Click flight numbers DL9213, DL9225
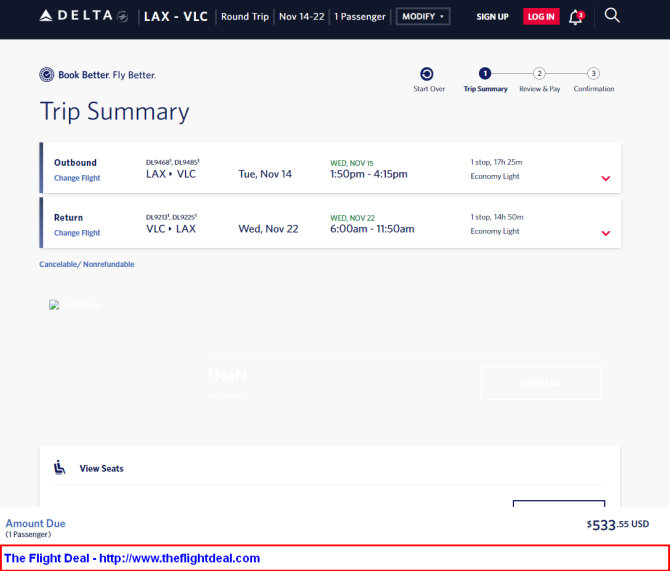This screenshot has width=670, height=571. pyautogui.click(x=171, y=217)
